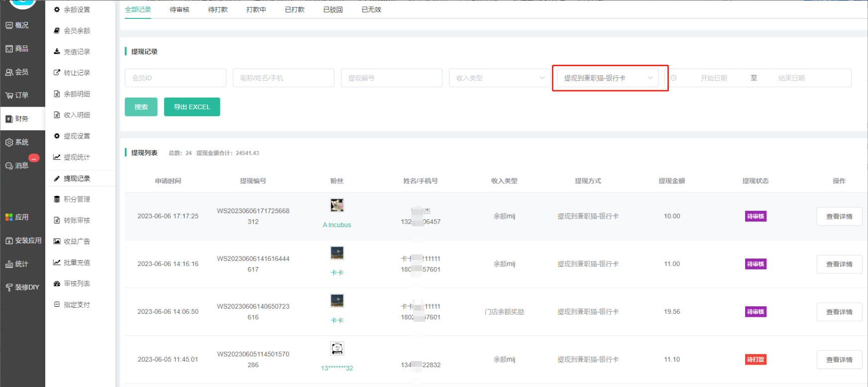Screen dimensions: 868x387
Task: Click the 导出 EXCEL button
Action: click(x=192, y=107)
